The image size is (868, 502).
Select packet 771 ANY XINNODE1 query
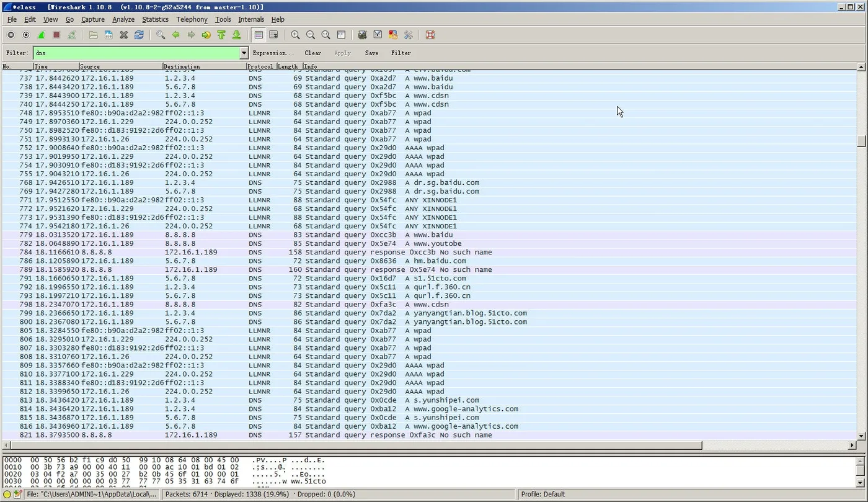click(429, 200)
